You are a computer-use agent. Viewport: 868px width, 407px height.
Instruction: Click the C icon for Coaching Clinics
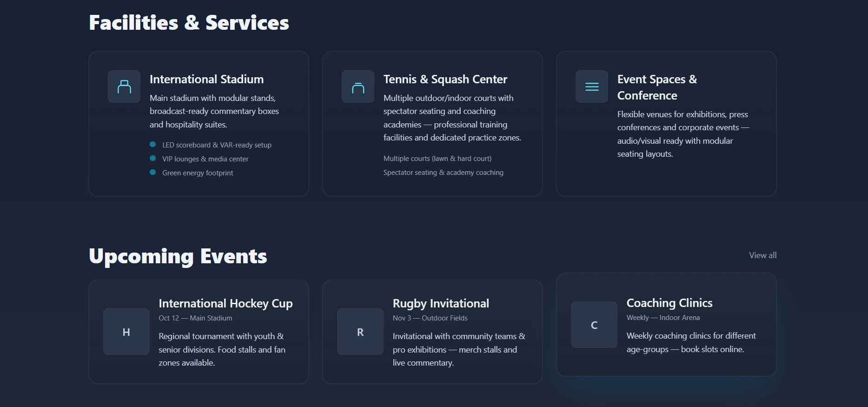pyautogui.click(x=594, y=325)
